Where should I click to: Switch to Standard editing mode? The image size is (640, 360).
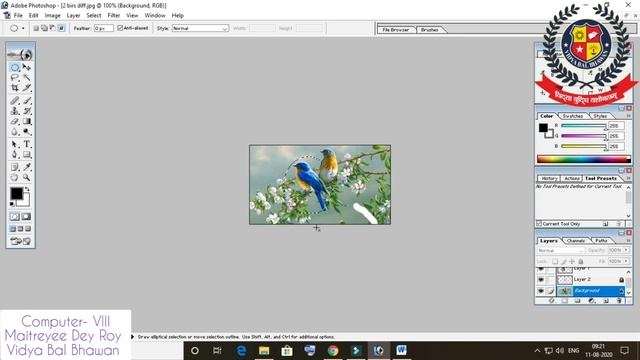(15, 216)
